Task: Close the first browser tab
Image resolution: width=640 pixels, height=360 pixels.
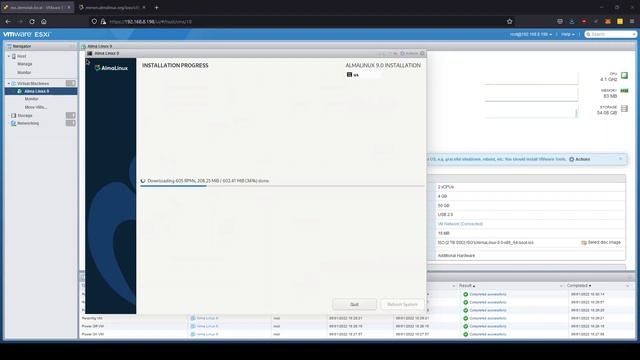Action: pyautogui.click(x=69, y=7)
